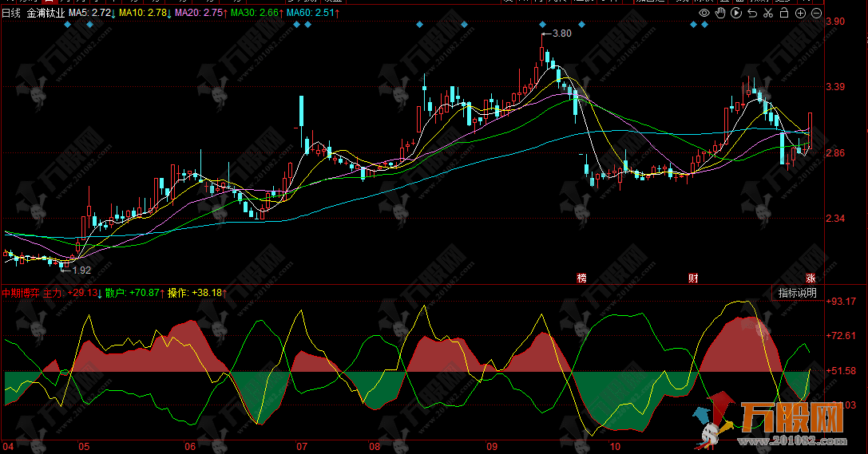This screenshot has height=454, width=868.
Task: Click the 金浦钛业 stock name
Action: point(45,14)
